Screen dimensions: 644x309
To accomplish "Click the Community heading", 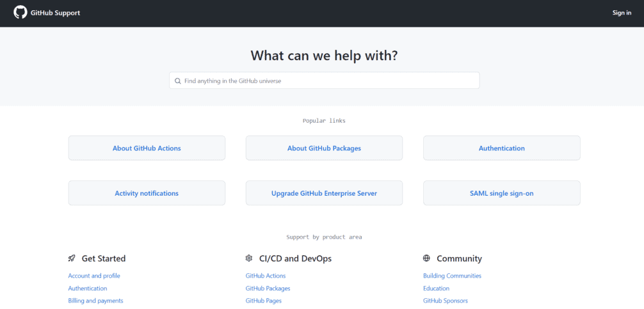I will [x=459, y=258].
